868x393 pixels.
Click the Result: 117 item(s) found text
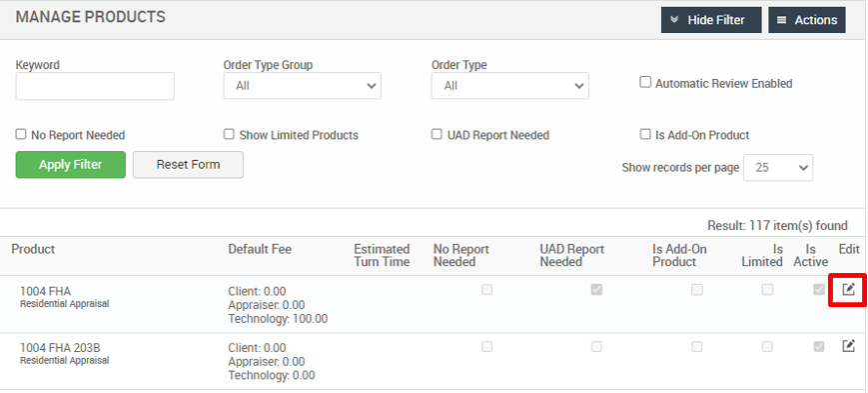point(777,226)
